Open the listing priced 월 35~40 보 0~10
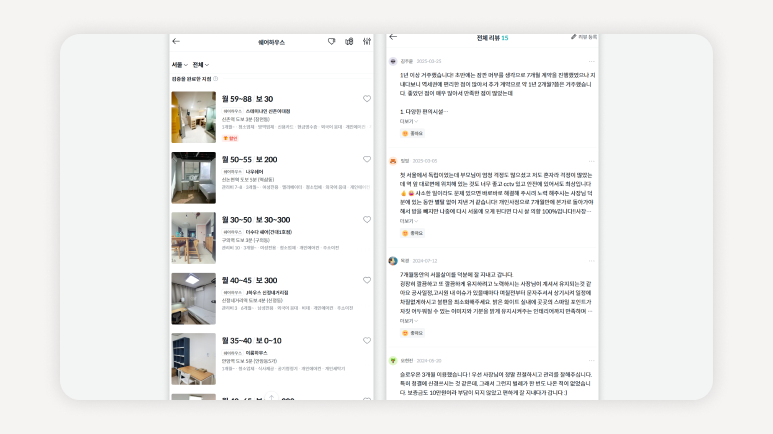The image size is (773, 434). click(x=251, y=341)
